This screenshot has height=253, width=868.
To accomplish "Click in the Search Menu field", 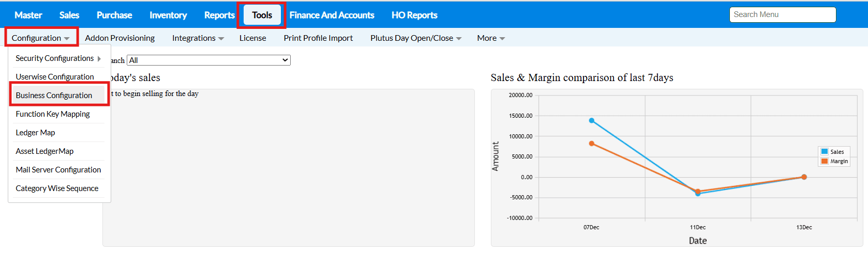I will click(782, 15).
